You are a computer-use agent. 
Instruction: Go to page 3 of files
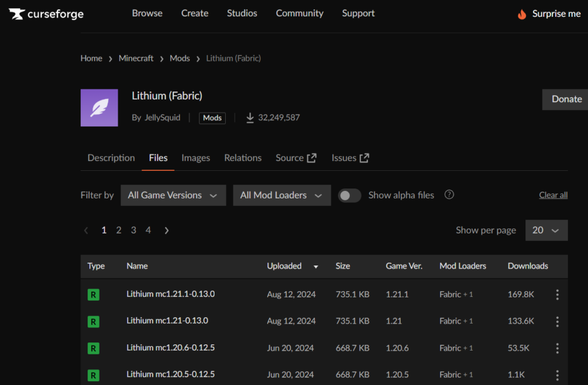click(133, 230)
